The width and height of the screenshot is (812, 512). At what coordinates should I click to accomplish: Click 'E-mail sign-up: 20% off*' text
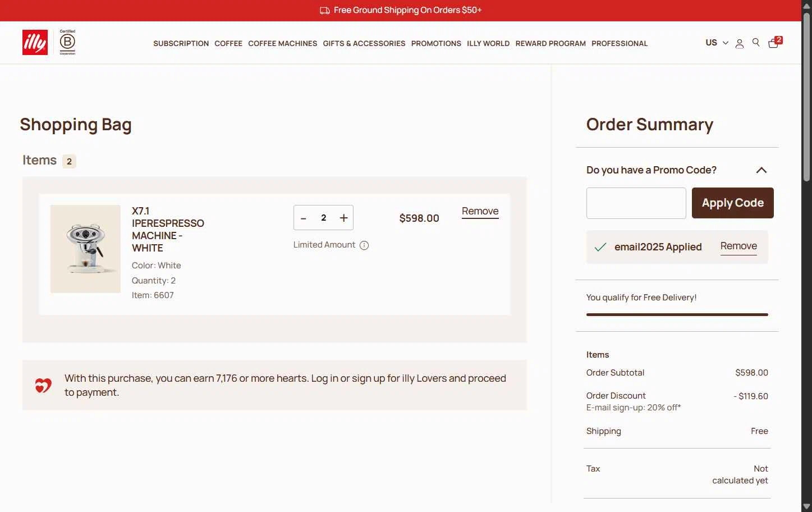tap(634, 408)
